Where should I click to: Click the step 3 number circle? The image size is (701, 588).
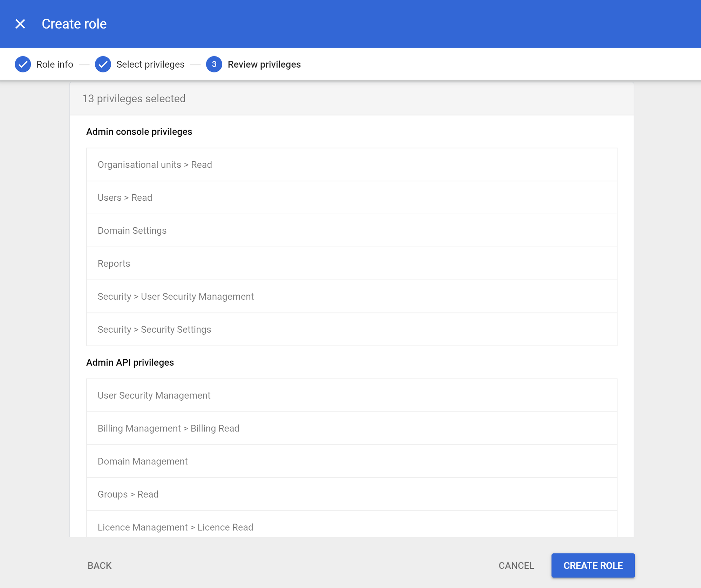coord(214,64)
